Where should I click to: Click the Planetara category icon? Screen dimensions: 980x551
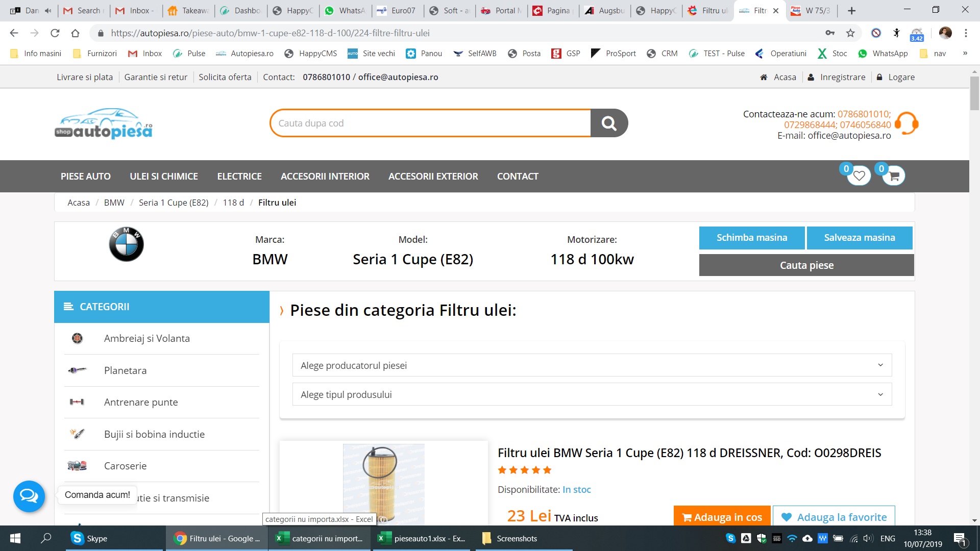(77, 370)
